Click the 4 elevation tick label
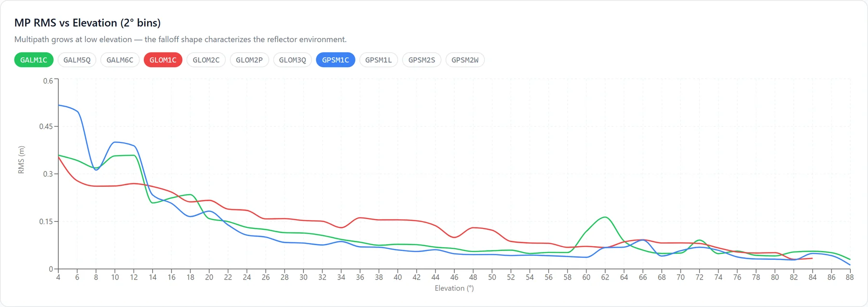 [x=58, y=277]
